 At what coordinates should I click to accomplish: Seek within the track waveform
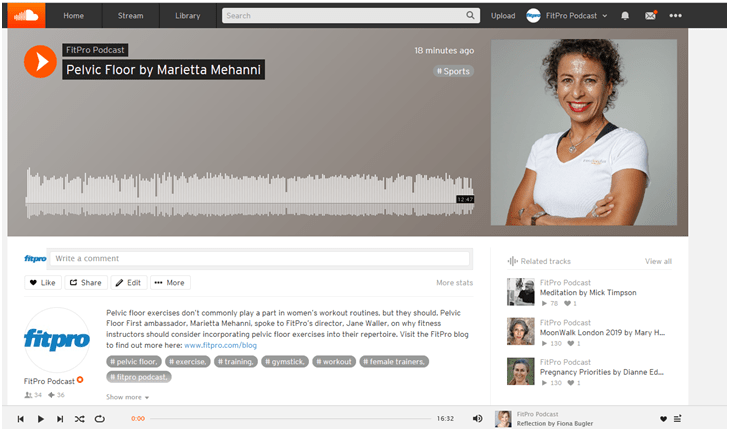point(249,193)
